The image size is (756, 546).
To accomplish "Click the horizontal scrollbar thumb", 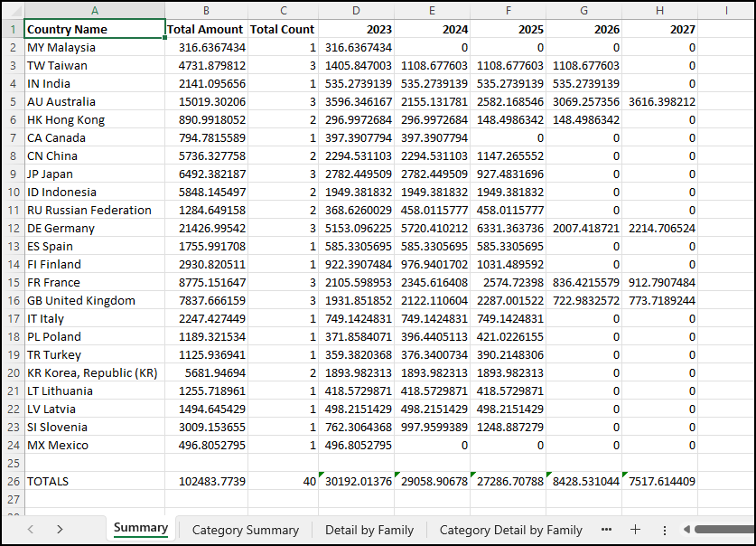I will (x=724, y=530).
